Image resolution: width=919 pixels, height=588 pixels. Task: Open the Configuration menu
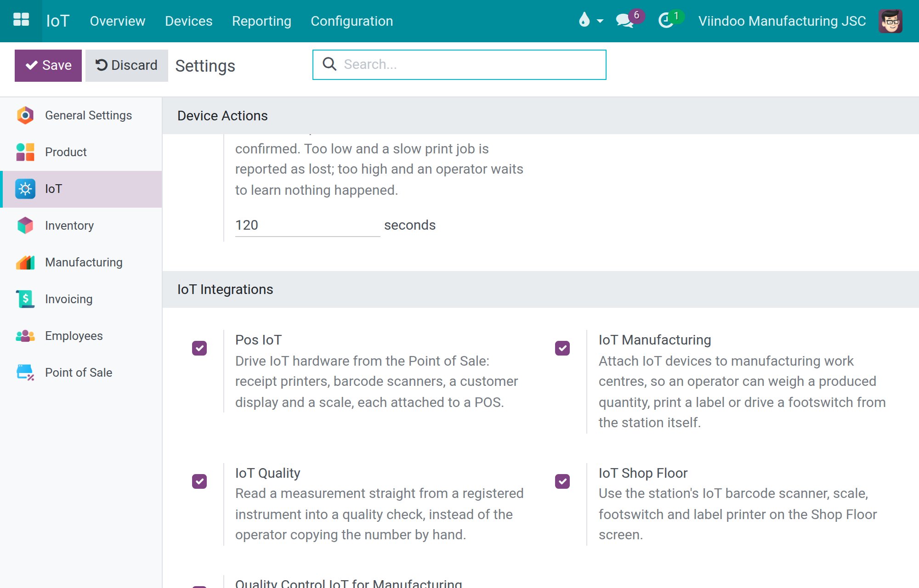tap(352, 21)
